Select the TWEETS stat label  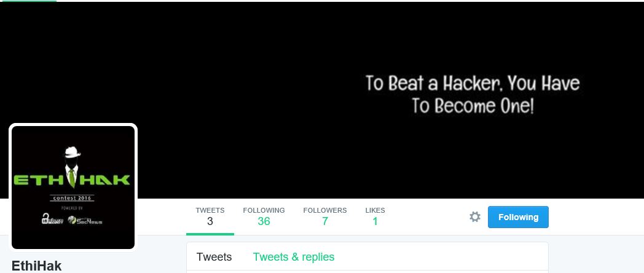[210, 210]
